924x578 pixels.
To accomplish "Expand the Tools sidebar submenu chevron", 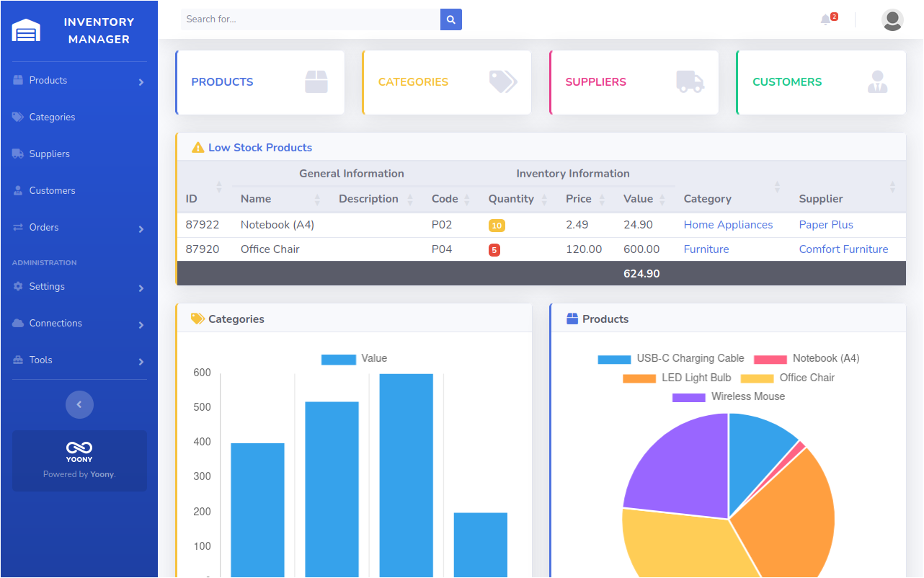I will click(141, 362).
